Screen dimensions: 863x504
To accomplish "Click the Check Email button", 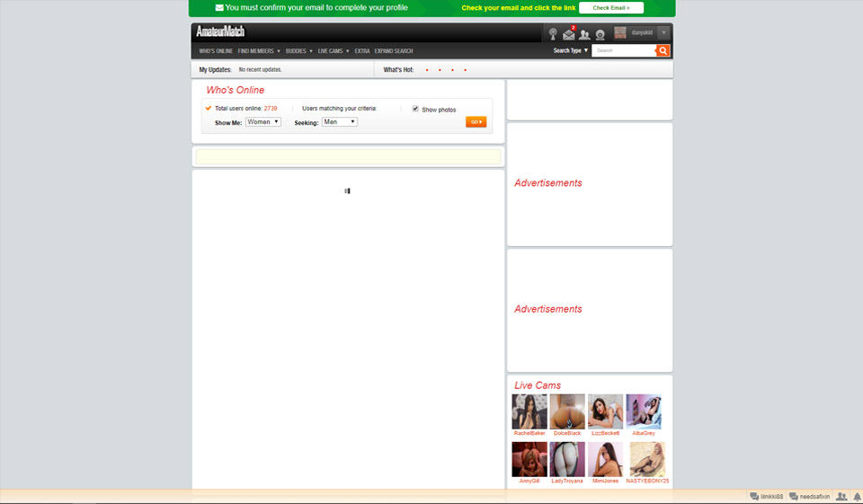I will coord(611,8).
